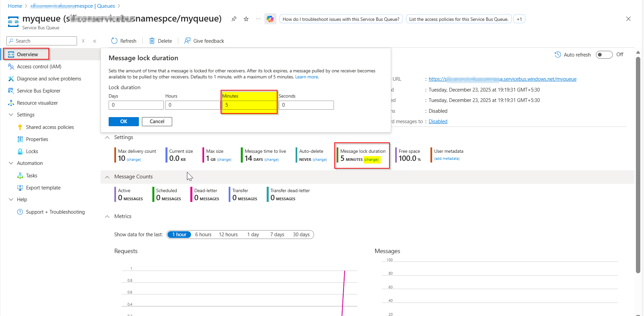Click change link under Message time to live

272,160
